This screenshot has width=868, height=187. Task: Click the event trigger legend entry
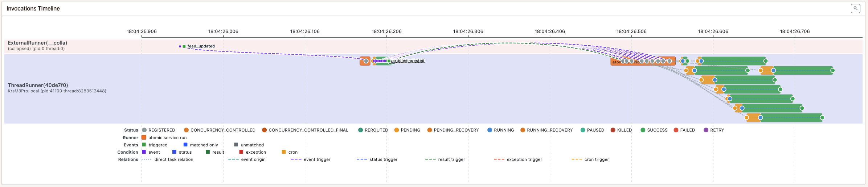click(x=311, y=159)
